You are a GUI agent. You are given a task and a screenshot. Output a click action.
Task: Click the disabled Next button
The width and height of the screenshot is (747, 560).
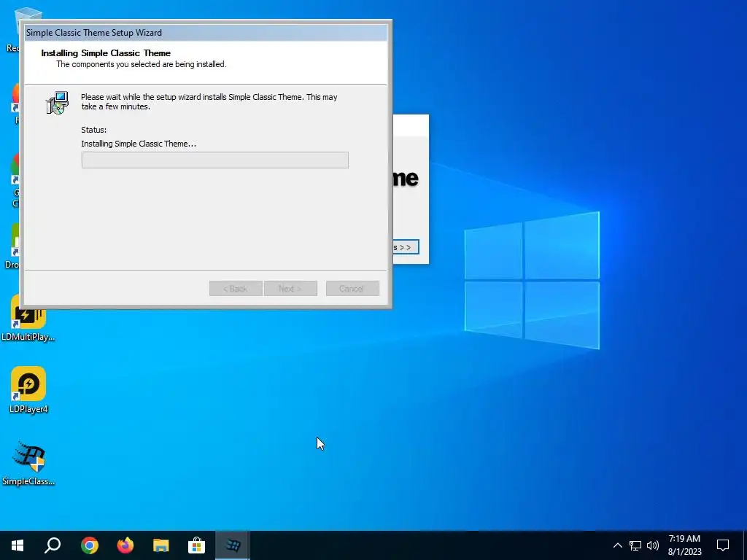pyautogui.click(x=290, y=289)
